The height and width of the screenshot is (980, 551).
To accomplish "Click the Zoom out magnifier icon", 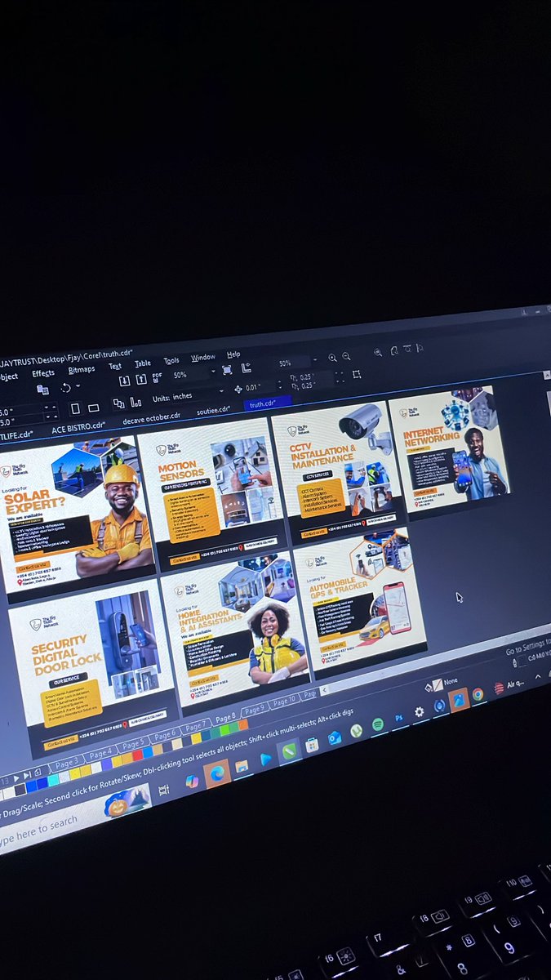I will [x=346, y=356].
